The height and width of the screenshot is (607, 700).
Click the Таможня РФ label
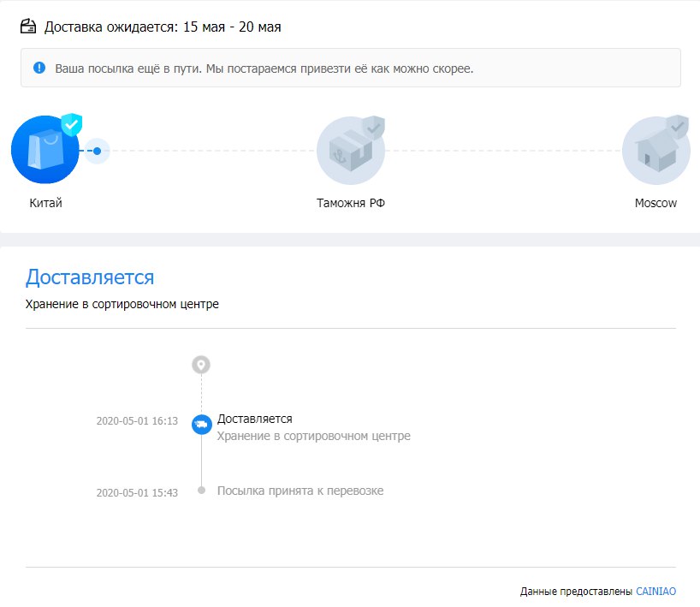(351, 203)
